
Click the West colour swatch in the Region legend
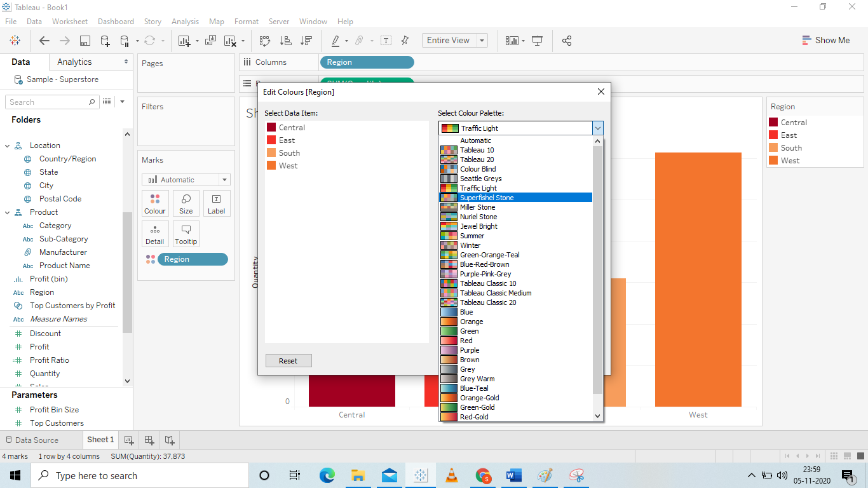tap(773, 160)
